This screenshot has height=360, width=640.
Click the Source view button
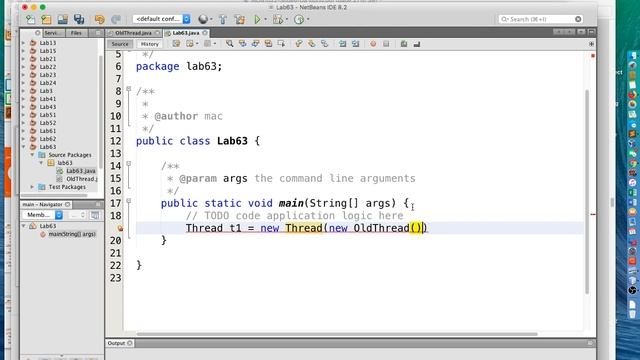[x=120, y=44]
